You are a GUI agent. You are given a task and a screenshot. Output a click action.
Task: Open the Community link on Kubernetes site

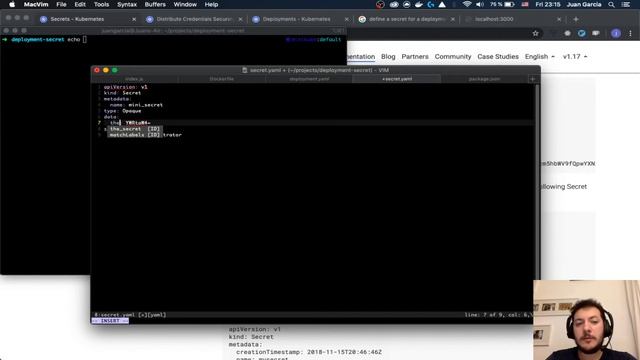(x=453, y=56)
